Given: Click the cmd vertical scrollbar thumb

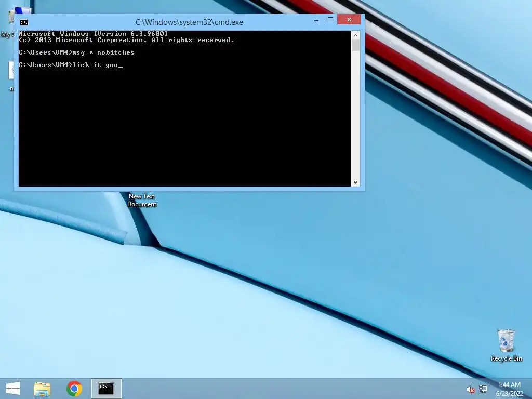Looking at the screenshot, I should 355,46.
